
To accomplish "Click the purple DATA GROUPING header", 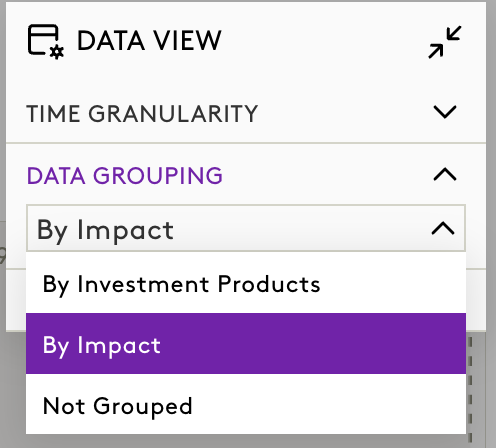I will pos(125,175).
